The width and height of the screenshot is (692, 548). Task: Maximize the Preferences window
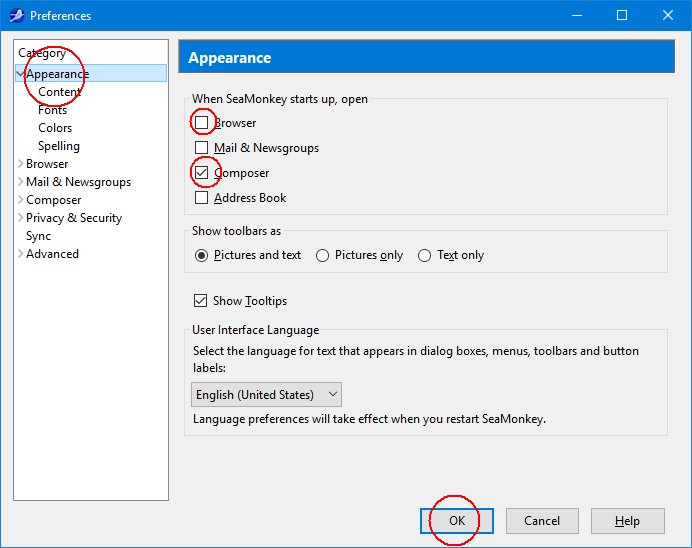tap(622, 15)
